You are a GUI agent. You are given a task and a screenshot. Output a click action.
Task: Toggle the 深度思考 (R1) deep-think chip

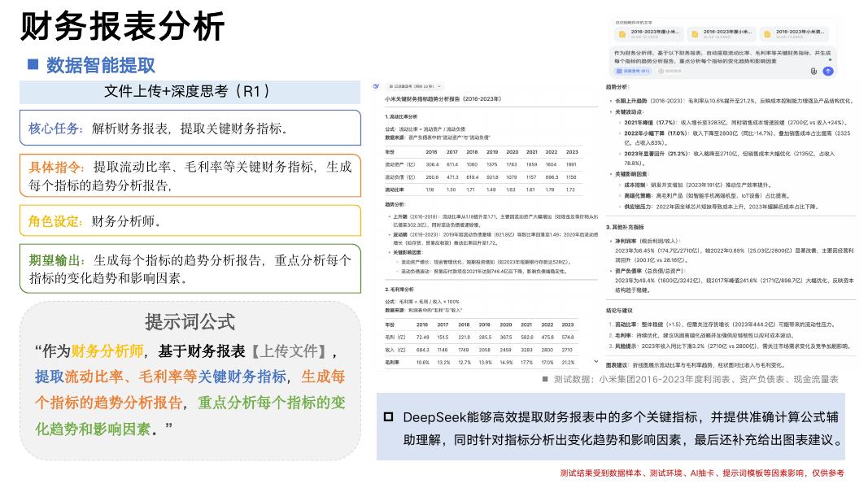click(633, 71)
